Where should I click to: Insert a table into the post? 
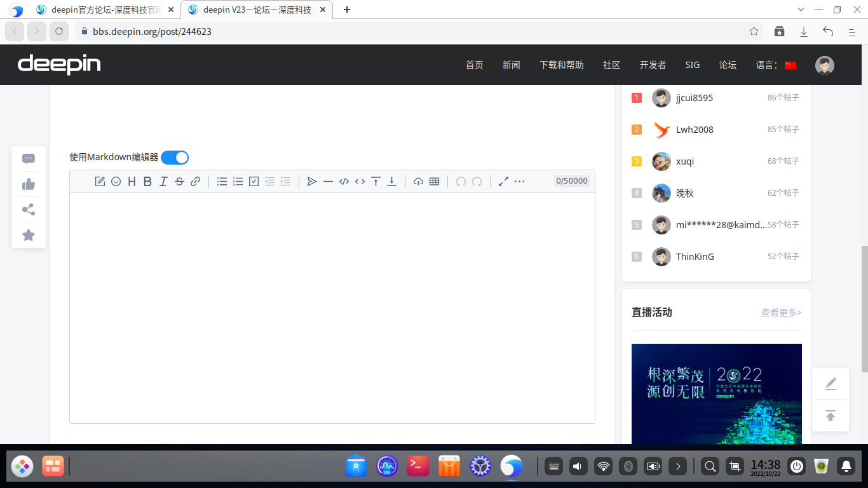[434, 181]
